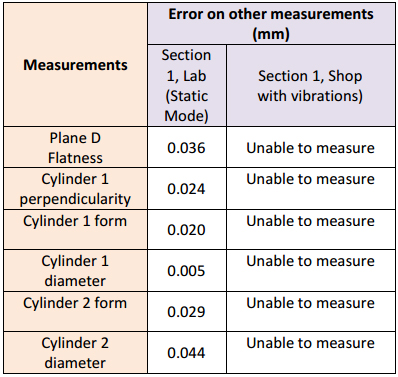Select the Plane D Flatness row label
The height and width of the screenshot is (377, 398).
tap(75, 148)
